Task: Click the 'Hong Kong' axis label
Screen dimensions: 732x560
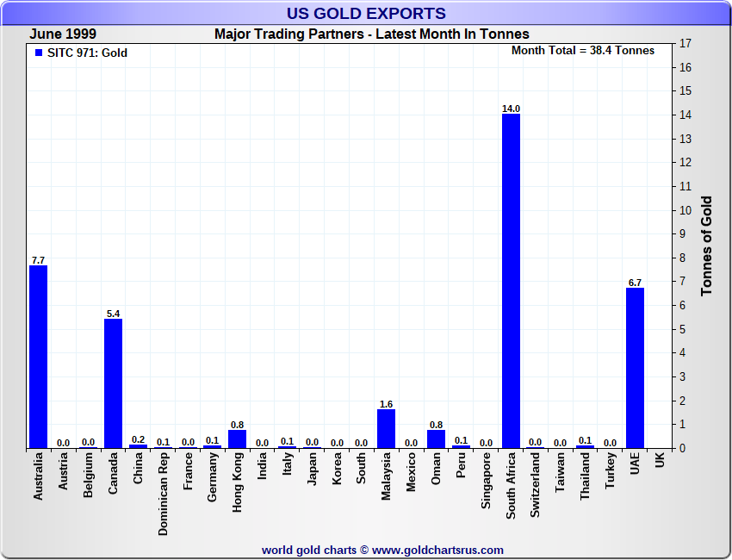Action: click(237, 482)
